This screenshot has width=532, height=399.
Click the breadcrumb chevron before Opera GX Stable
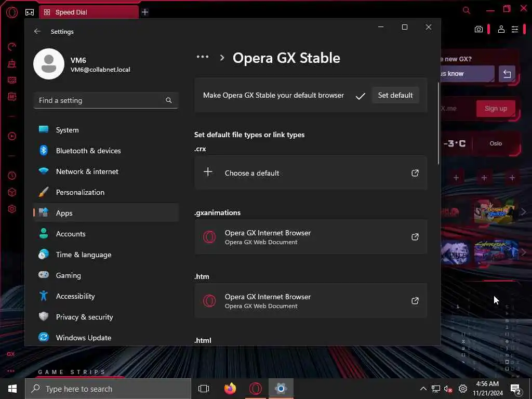[x=222, y=58]
